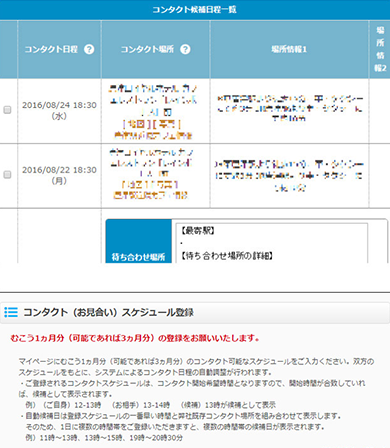Click list icon next to スケジュール登録 heading

pyautogui.click(x=11, y=312)
